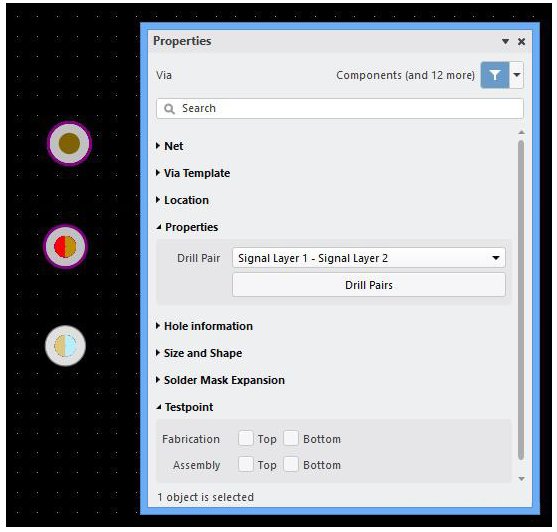Close the Properties panel
This screenshot has width=557, height=532.
tap(521, 42)
